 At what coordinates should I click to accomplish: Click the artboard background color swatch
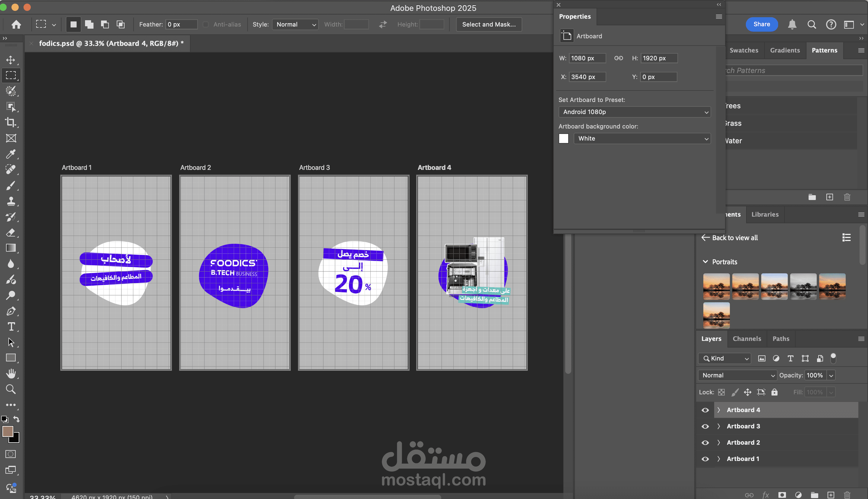tap(563, 138)
